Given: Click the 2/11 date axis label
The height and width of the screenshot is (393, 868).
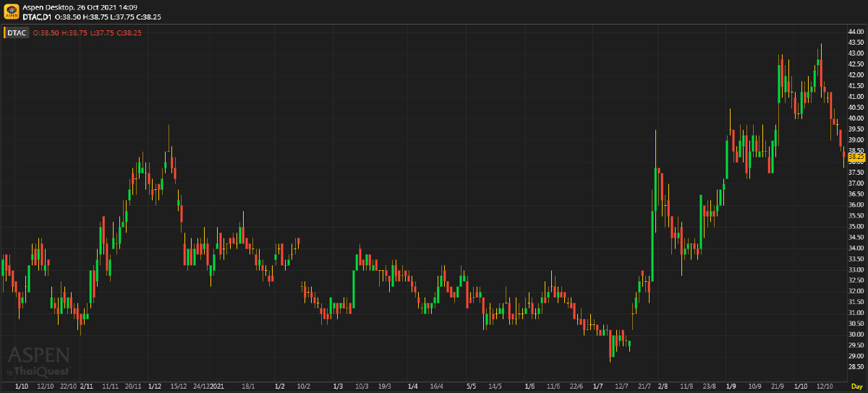Looking at the screenshot, I should pyautogui.click(x=87, y=387).
